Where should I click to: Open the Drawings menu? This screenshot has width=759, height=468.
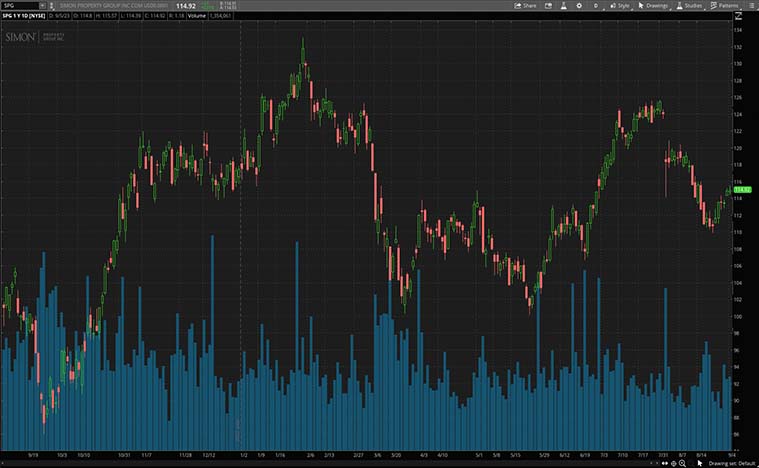pyautogui.click(x=653, y=6)
